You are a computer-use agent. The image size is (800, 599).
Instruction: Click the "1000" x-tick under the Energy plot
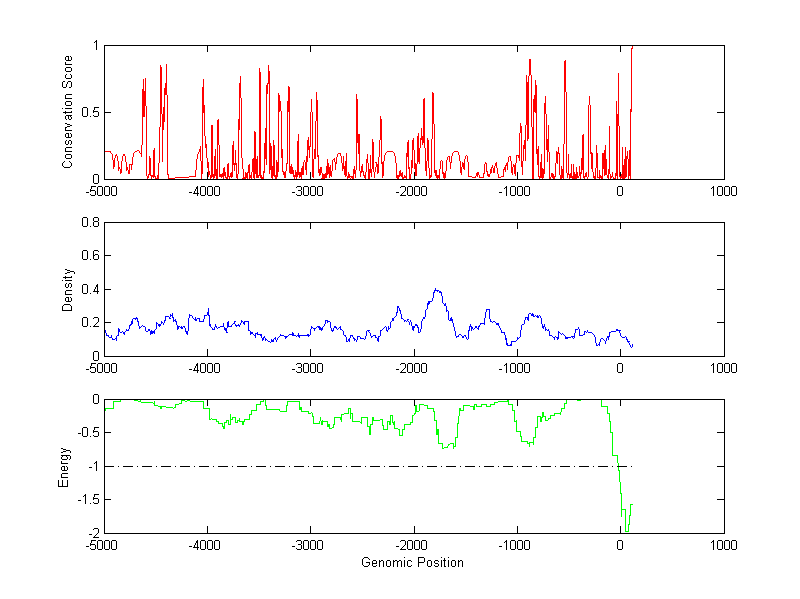(x=723, y=545)
